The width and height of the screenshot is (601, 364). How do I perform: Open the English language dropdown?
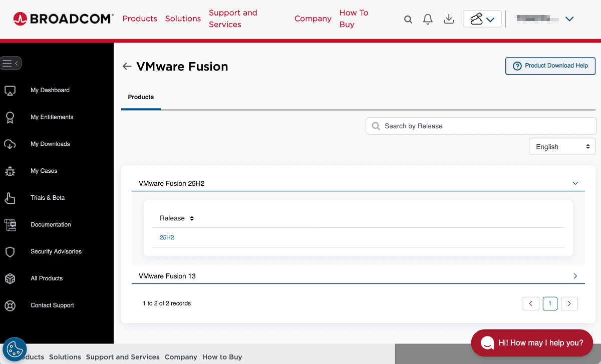(x=562, y=147)
